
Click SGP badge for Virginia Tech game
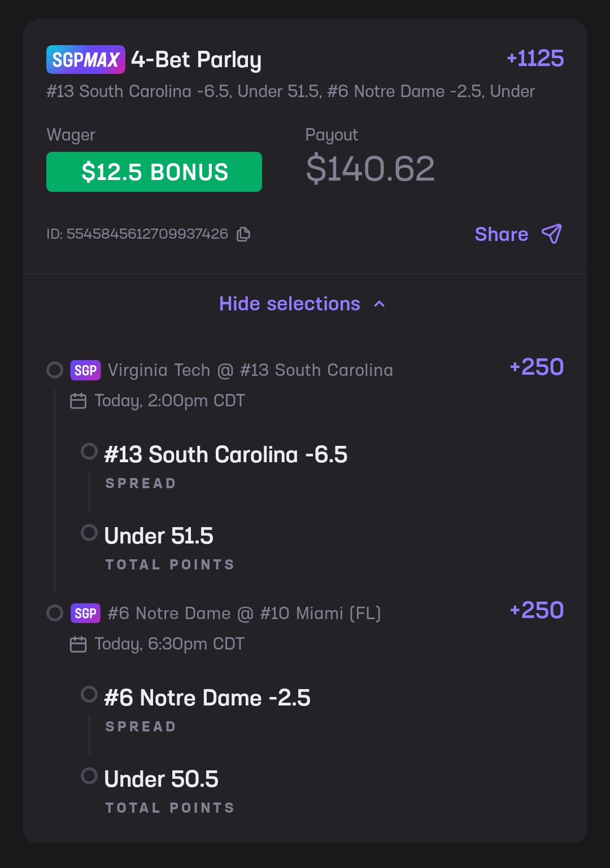pyautogui.click(x=85, y=370)
